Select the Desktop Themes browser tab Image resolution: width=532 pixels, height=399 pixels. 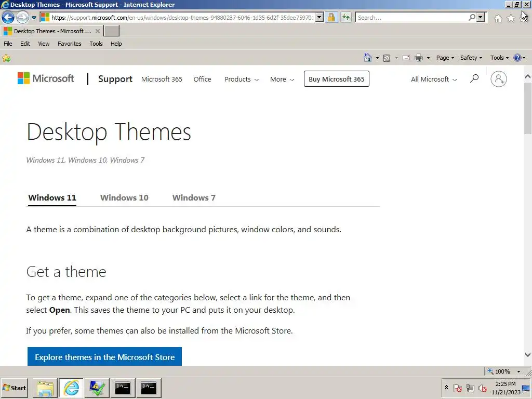pyautogui.click(x=51, y=31)
